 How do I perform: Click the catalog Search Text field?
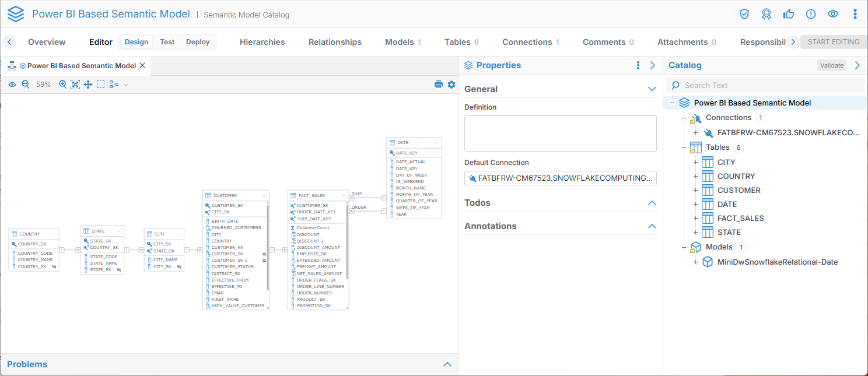tap(770, 85)
